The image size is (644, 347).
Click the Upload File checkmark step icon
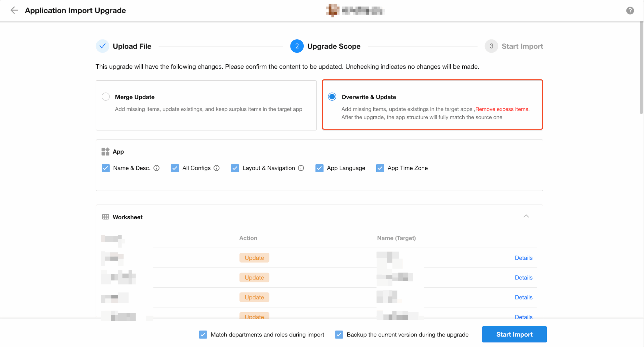coord(102,46)
